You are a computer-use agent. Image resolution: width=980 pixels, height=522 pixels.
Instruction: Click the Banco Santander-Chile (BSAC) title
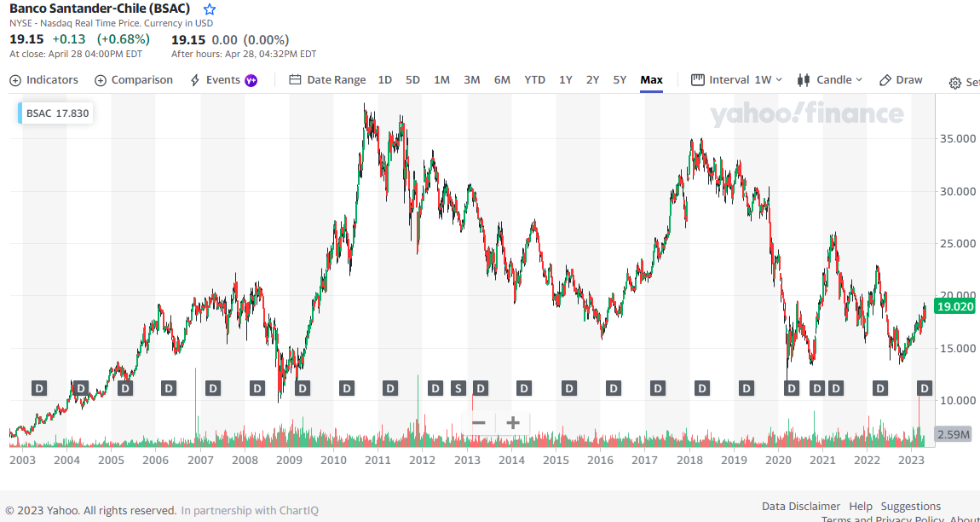pos(100,9)
